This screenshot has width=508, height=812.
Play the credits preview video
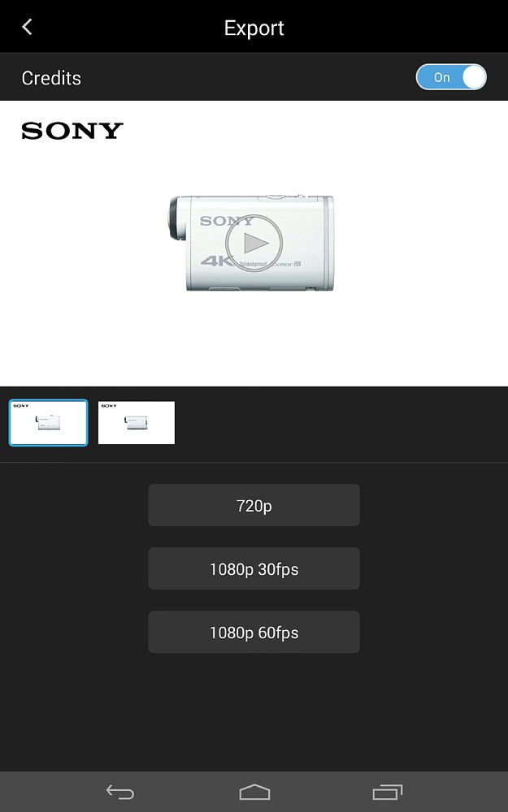click(x=254, y=242)
